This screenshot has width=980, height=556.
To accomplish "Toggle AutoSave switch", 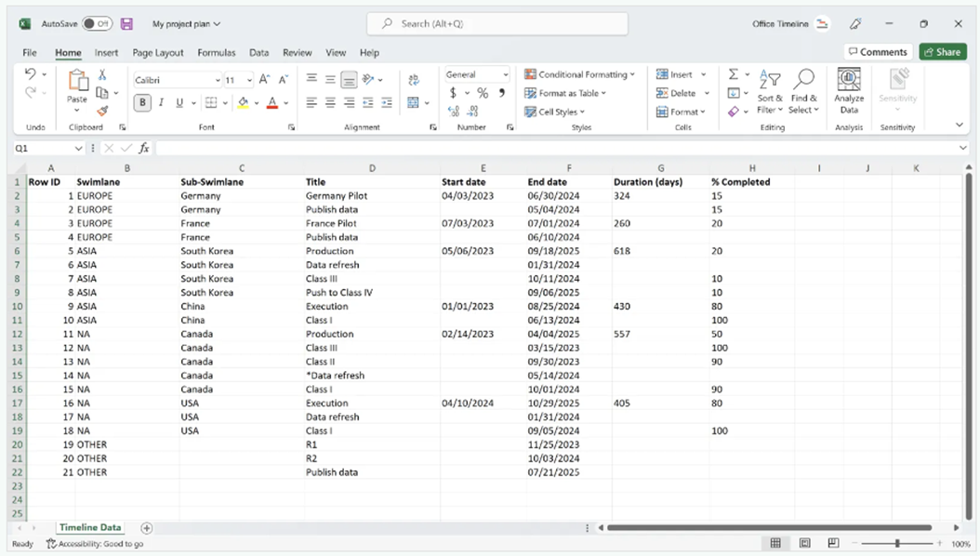I will 97,24.
